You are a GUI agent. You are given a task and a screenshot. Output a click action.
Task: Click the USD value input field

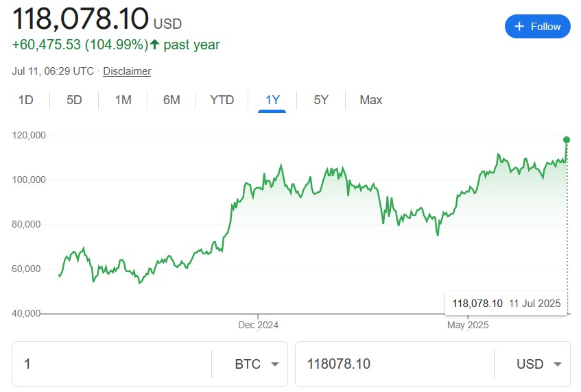coord(394,364)
